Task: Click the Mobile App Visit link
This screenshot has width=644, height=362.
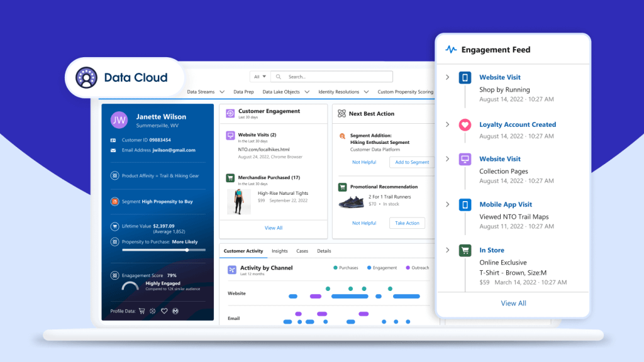Action: click(506, 204)
